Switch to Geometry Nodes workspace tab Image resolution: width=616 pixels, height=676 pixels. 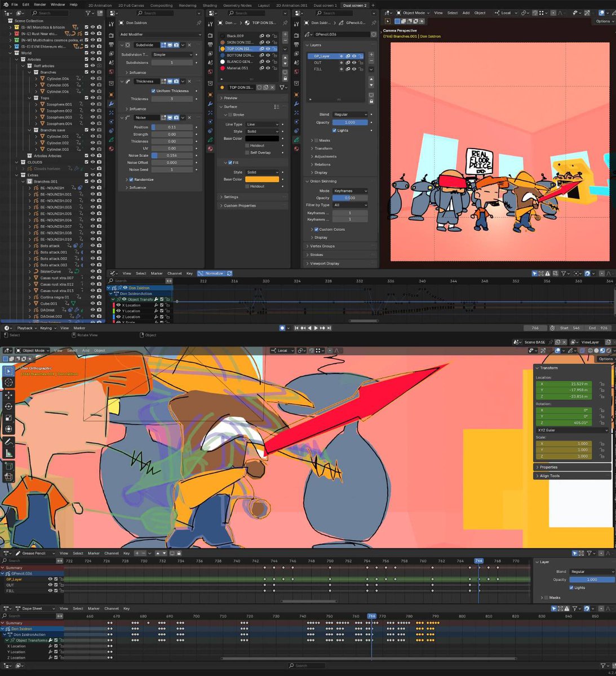[237, 5]
